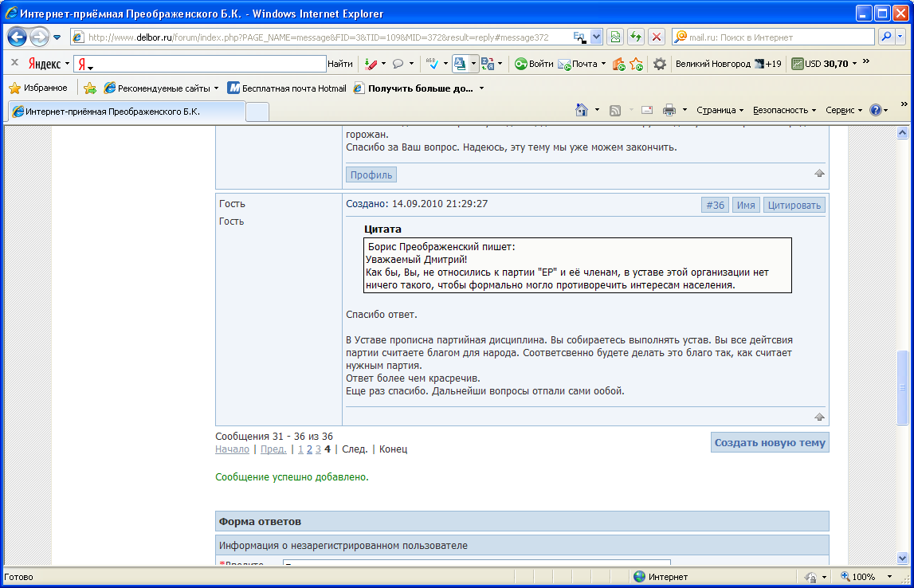Image resolution: width=914 pixels, height=588 pixels.
Task: Click the vertical scrollbar down arrow
Action: [902, 558]
